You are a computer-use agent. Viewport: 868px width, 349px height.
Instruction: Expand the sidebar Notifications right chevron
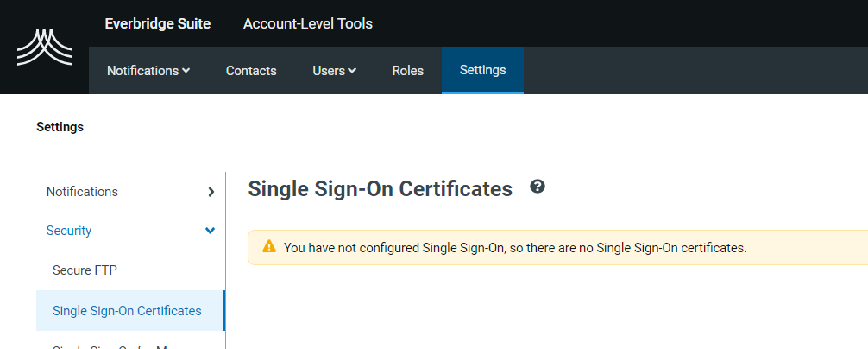pos(211,193)
